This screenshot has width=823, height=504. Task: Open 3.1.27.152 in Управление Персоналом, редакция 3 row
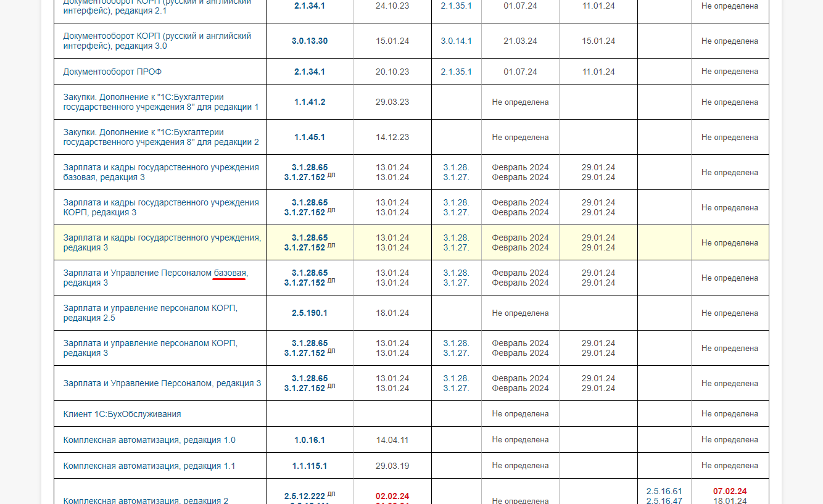click(x=305, y=388)
